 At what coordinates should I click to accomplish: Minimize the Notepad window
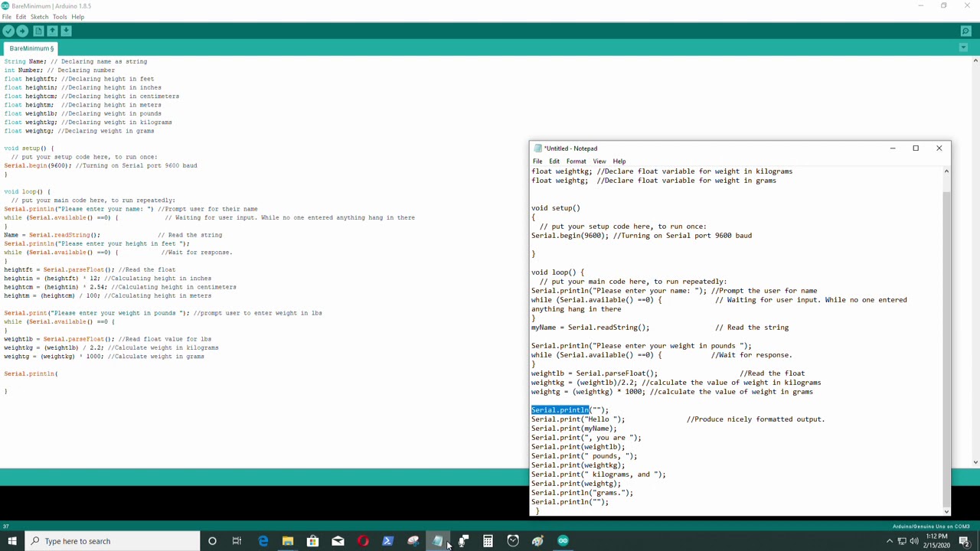[x=892, y=148]
